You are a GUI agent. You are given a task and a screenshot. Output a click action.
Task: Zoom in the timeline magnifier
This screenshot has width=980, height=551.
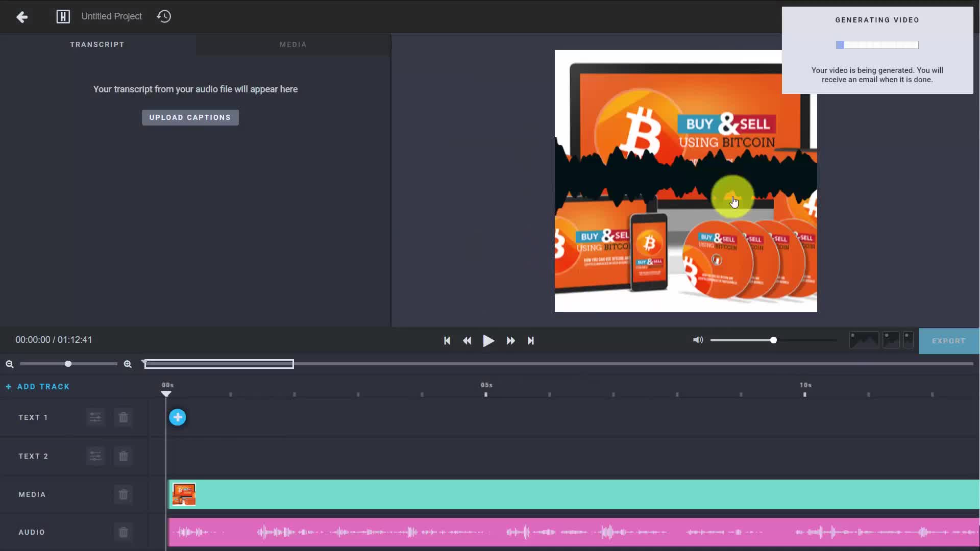click(x=128, y=364)
